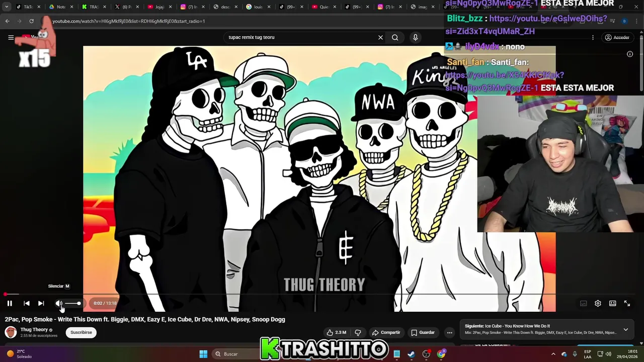
Task: Open YouTube settings three-dot menu beside Acceder
Action: coord(593,37)
